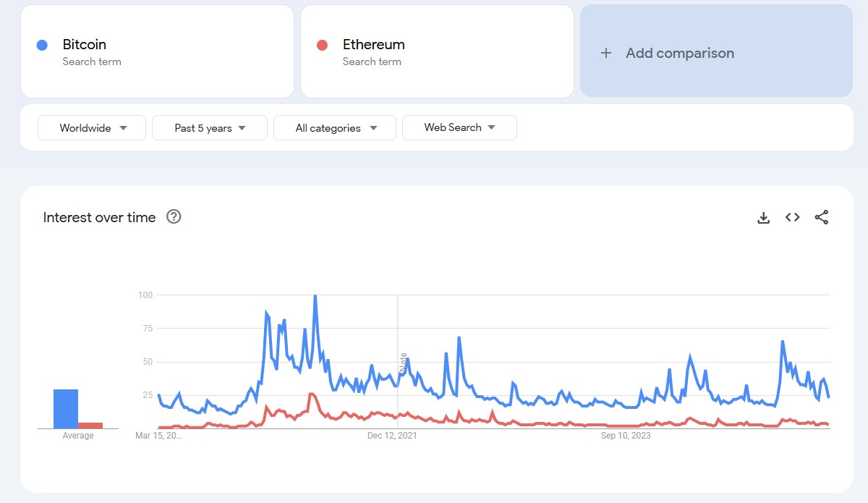The image size is (868, 503).
Task: Click the Dec 12, 2021 axis label
Action: (391, 436)
